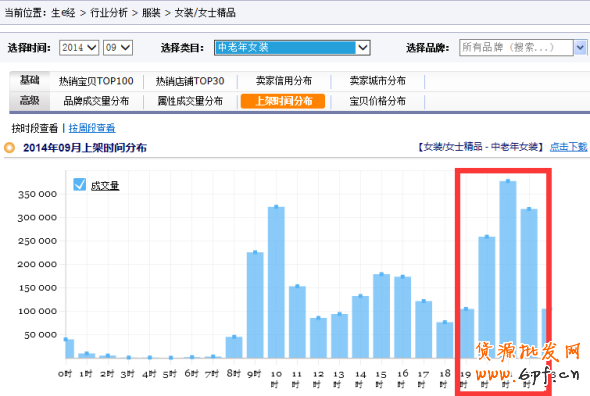Open the 品牌成交量分布 tab
The image size is (590, 396).
click(x=96, y=101)
